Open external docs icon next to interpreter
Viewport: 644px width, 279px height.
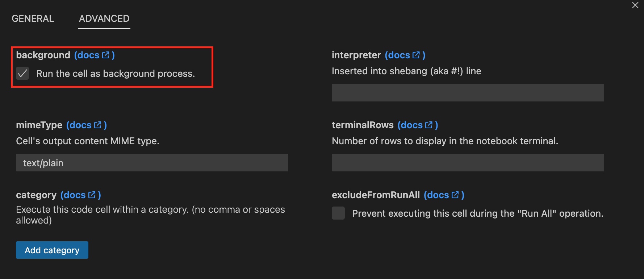click(x=416, y=55)
